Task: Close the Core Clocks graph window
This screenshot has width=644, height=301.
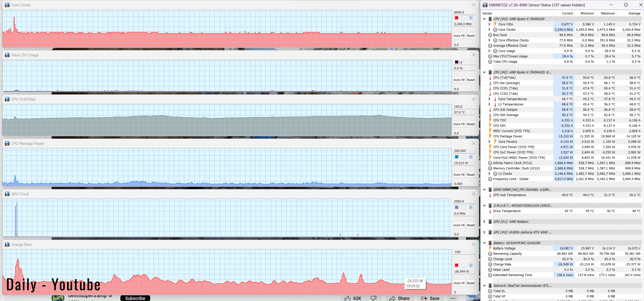Action: pyautogui.click(x=474, y=5)
